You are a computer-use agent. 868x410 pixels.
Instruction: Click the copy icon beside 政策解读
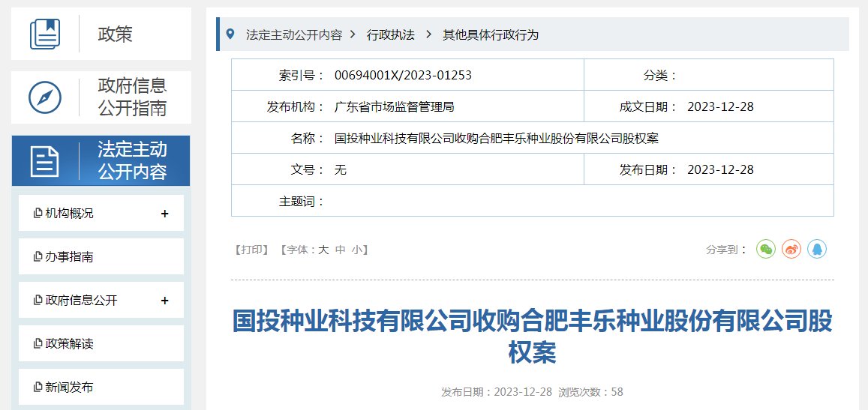point(38,343)
